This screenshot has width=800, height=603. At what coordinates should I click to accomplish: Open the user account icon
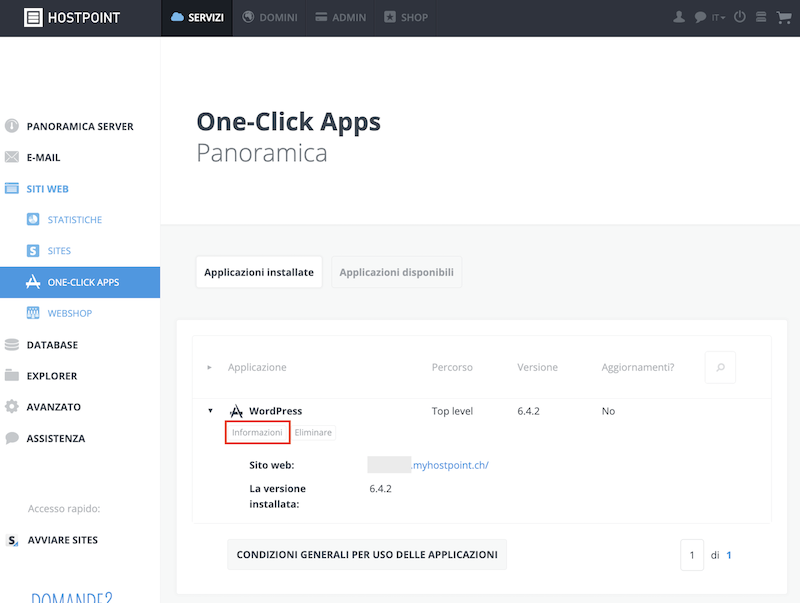[679, 17]
